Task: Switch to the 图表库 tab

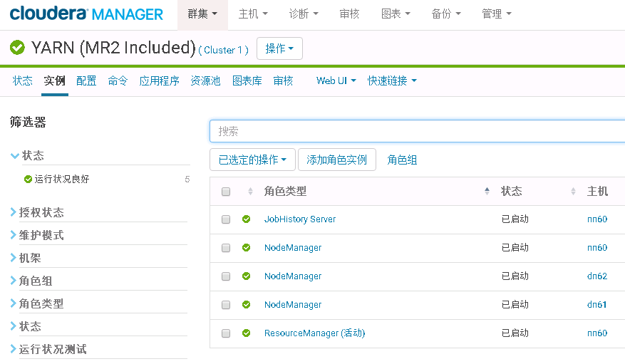Action: pyautogui.click(x=247, y=80)
